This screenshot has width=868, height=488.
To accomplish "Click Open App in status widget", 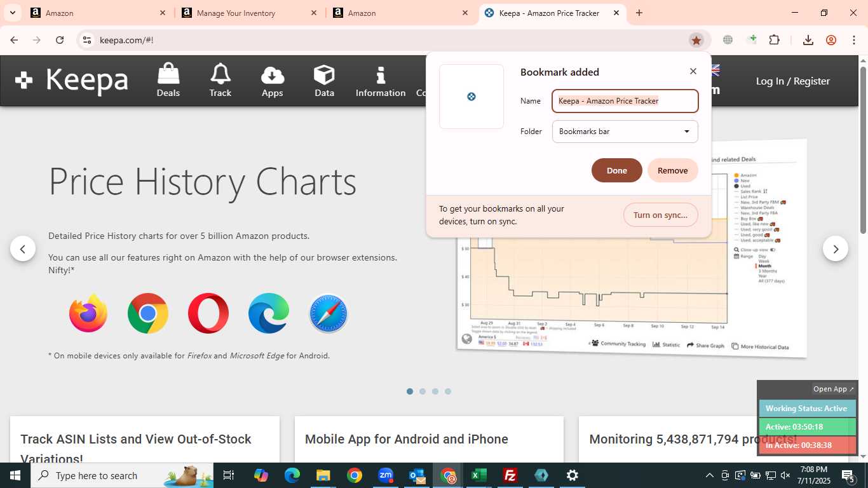I will tap(834, 389).
